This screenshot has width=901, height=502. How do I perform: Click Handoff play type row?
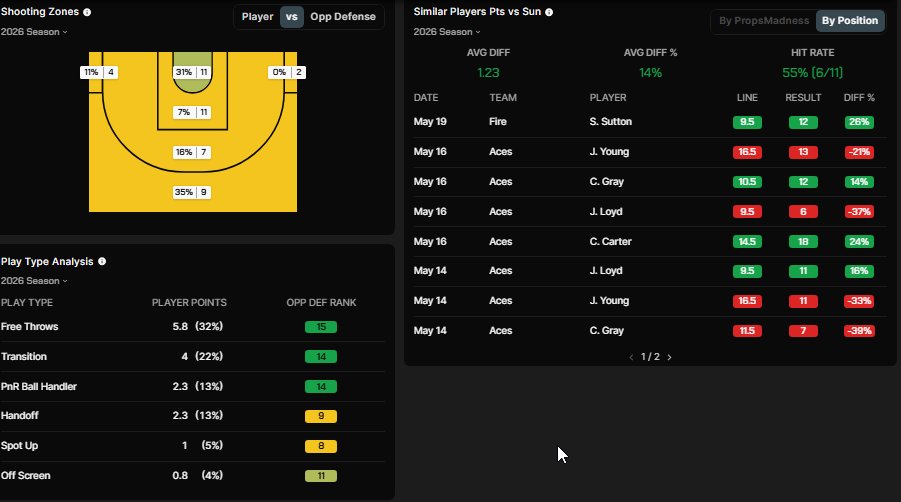pos(192,416)
